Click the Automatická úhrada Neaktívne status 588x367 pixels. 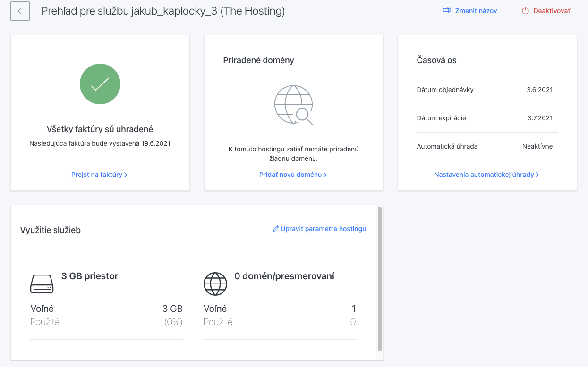[x=537, y=146]
